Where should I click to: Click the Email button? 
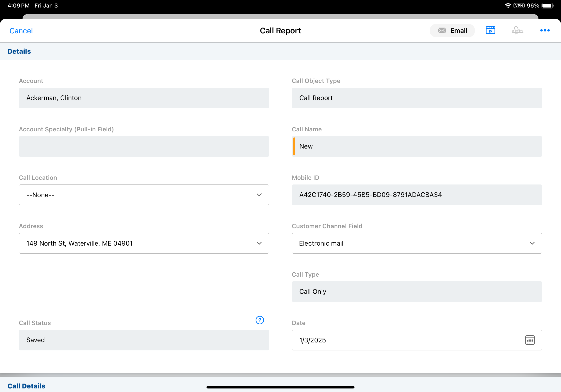pos(452,31)
